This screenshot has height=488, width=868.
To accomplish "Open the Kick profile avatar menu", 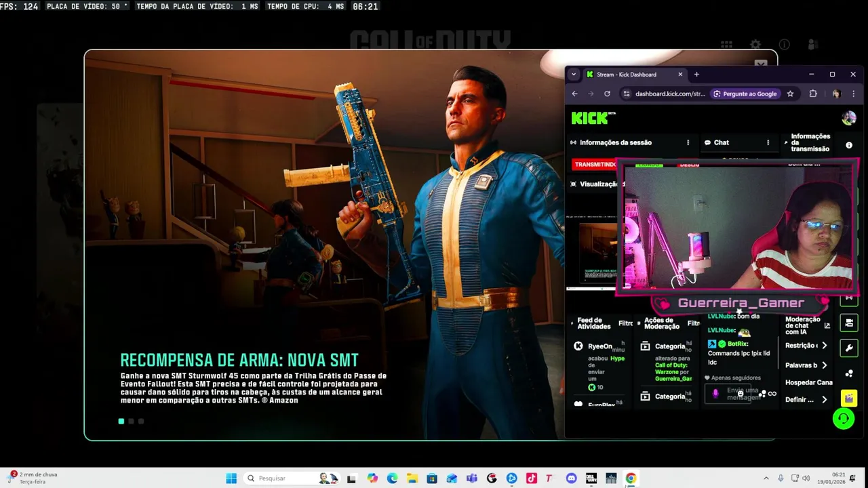I will tap(848, 118).
